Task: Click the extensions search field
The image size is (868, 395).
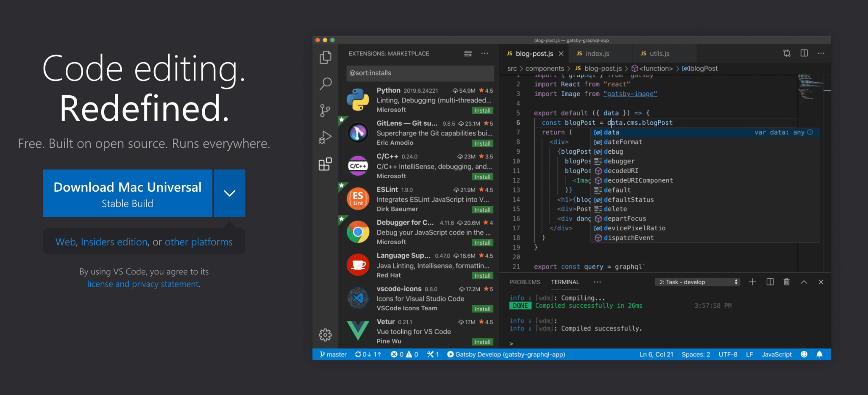Action: 419,73
